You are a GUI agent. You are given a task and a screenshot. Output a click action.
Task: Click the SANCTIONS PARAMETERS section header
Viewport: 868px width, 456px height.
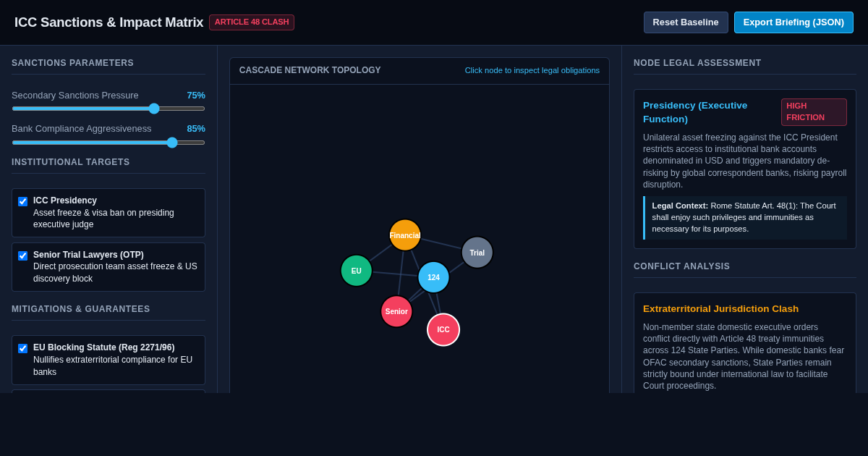pyautogui.click(x=73, y=63)
